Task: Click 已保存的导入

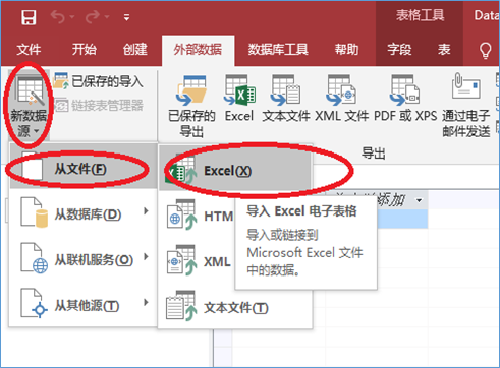Action: (99, 81)
